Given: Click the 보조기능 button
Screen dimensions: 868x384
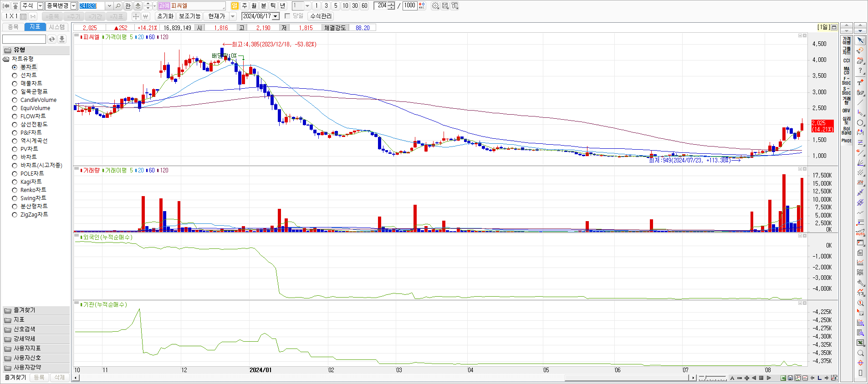Looking at the screenshot, I should [189, 16].
